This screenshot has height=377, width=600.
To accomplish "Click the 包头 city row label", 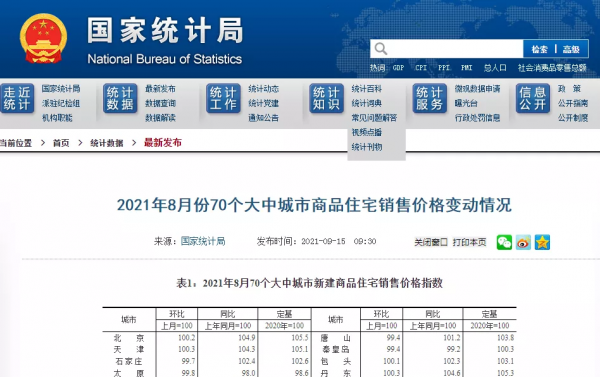I will [x=336, y=361].
